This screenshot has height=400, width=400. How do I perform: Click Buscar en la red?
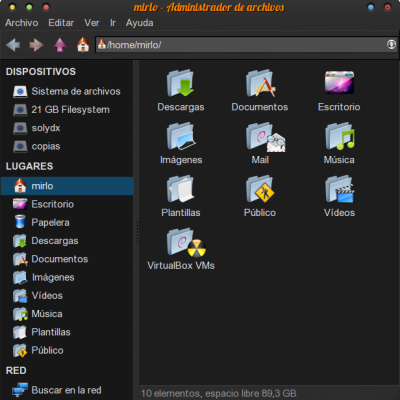tap(67, 390)
